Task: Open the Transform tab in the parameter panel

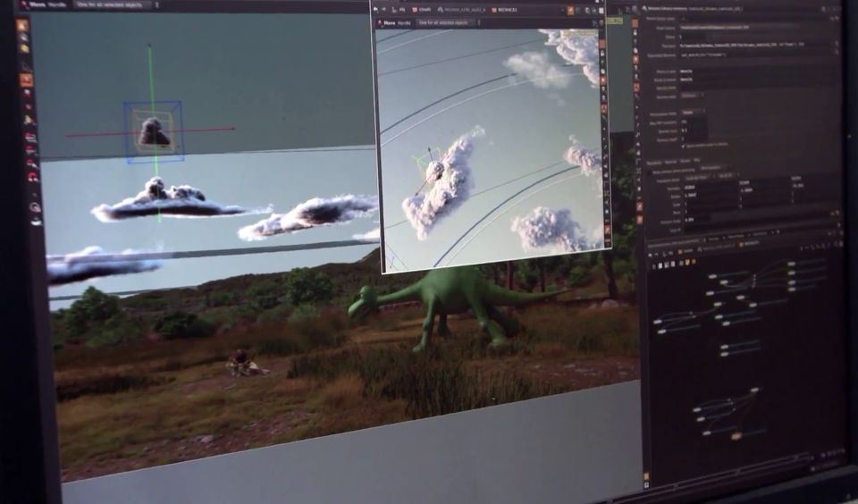Action: (653, 164)
